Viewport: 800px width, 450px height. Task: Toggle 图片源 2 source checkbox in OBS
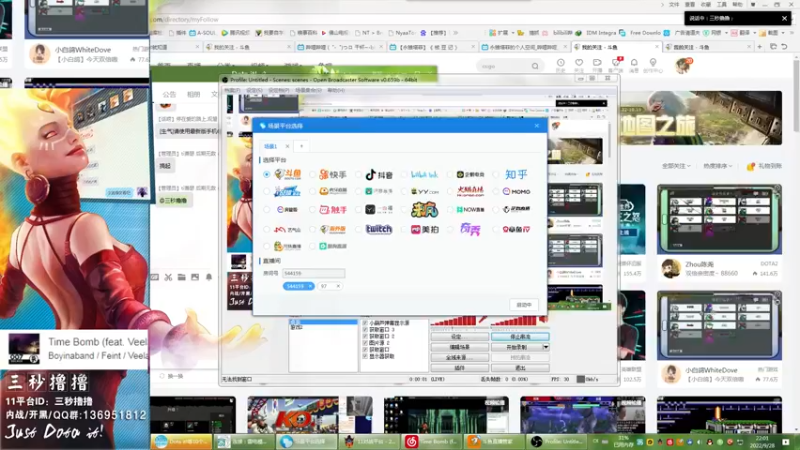[365, 343]
